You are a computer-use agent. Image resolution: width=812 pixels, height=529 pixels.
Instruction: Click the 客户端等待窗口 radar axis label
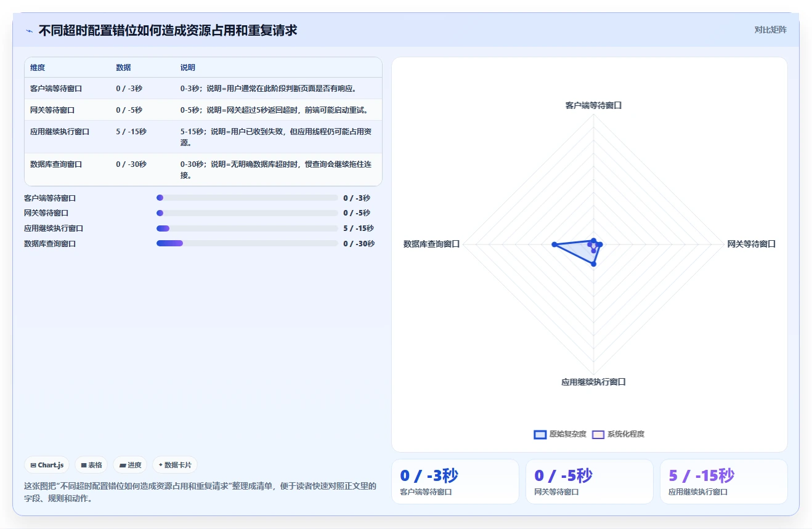coord(593,105)
